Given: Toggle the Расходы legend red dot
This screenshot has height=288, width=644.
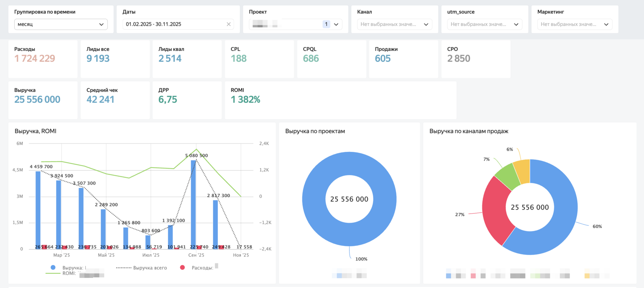Looking at the screenshot, I should click(x=182, y=268).
